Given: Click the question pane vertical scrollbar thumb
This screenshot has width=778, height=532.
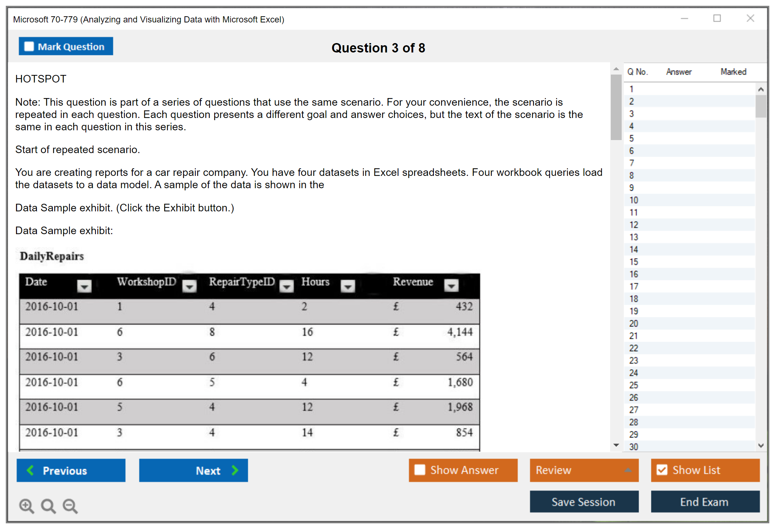Looking at the screenshot, I should [616, 107].
